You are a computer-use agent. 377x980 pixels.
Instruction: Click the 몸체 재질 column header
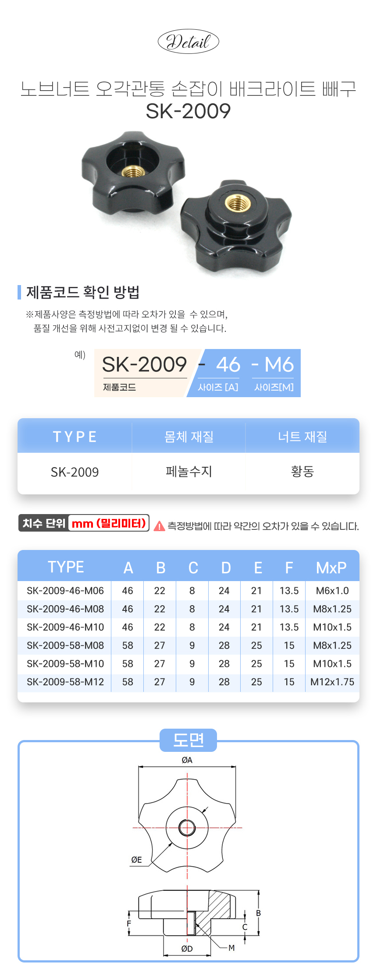(x=188, y=436)
